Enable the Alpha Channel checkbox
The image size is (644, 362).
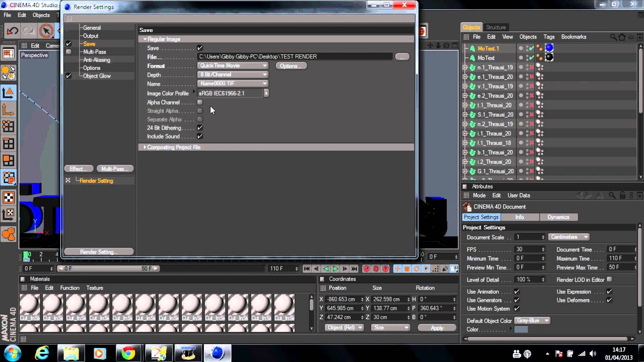click(x=200, y=103)
